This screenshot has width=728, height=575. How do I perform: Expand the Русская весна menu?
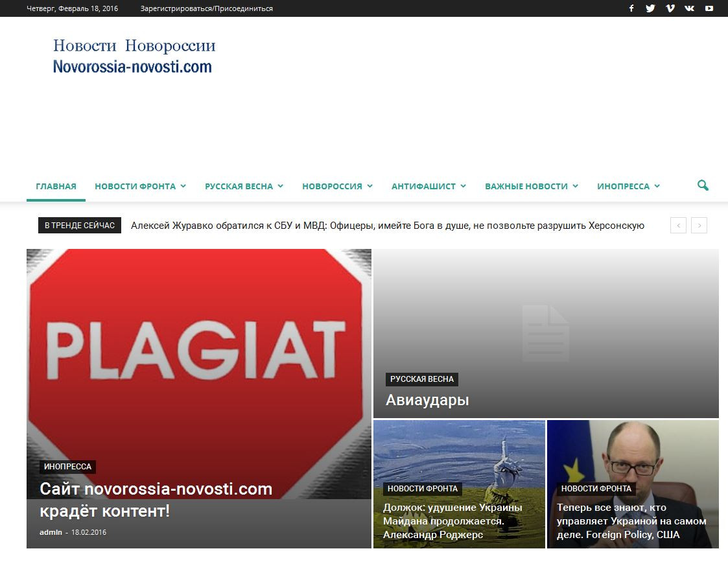tap(244, 186)
